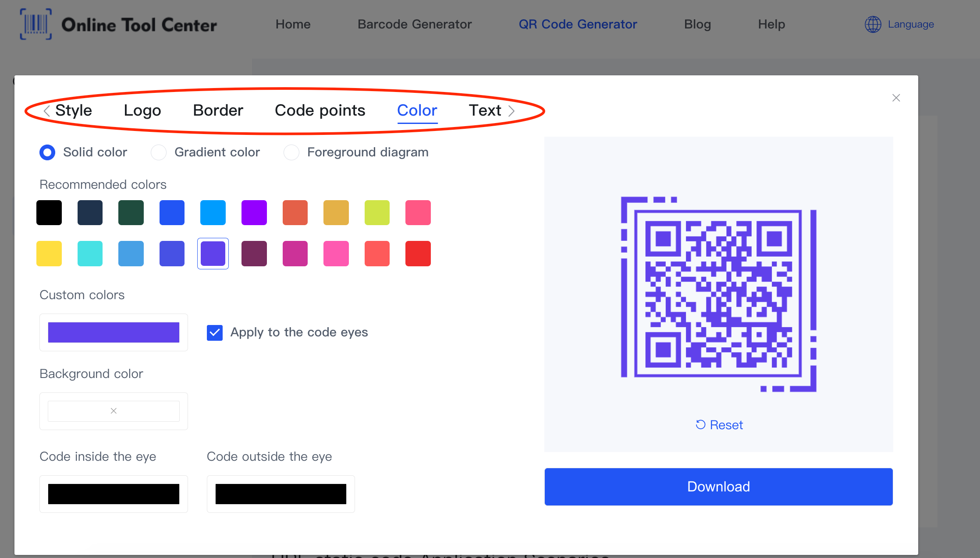This screenshot has height=558, width=980.
Task: Open the Code points tab
Action: pos(319,109)
